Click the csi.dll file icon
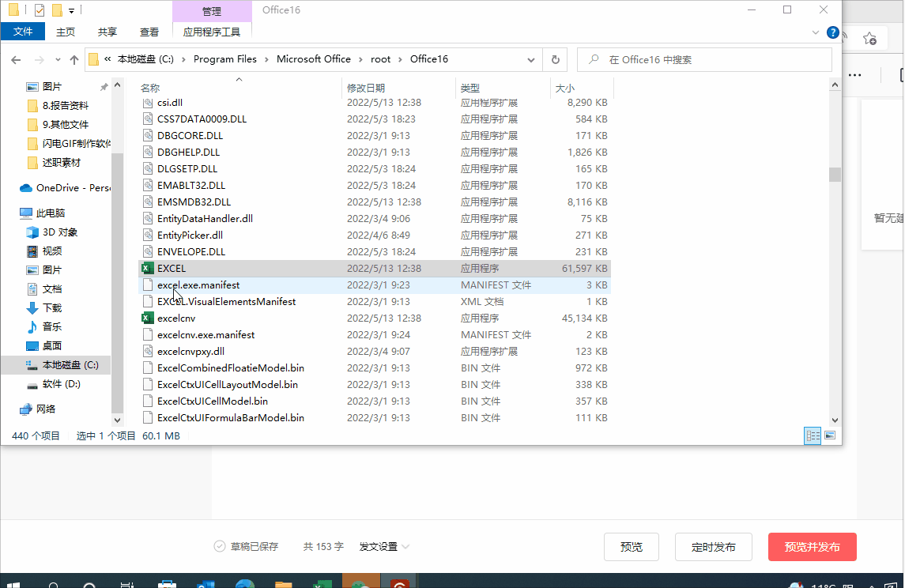905x588 pixels. [x=148, y=103]
